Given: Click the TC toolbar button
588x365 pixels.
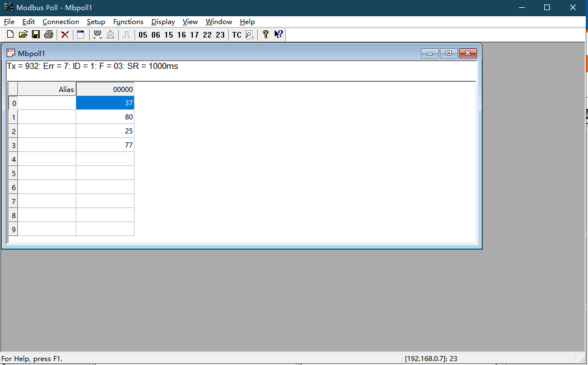Looking at the screenshot, I should tap(237, 35).
